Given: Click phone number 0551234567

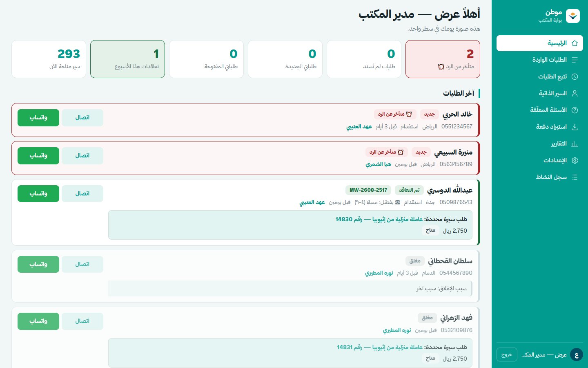Looking at the screenshot, I should tap(457, 127).
